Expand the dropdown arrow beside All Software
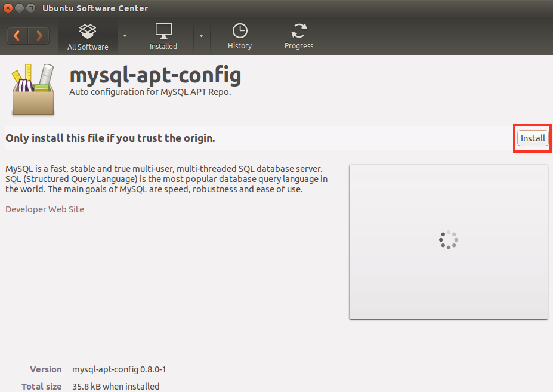Image resolution: width=553 pixels, height=392 pixels. [x=125, y=36]
